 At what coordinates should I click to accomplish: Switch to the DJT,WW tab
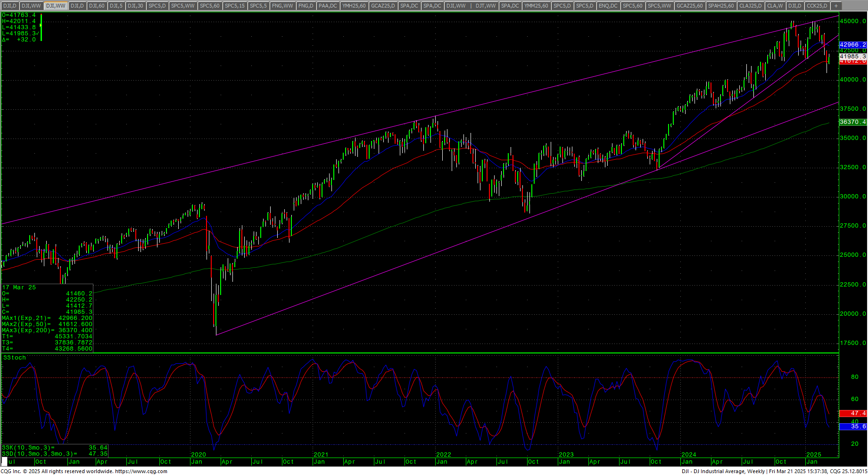(486, 6)
